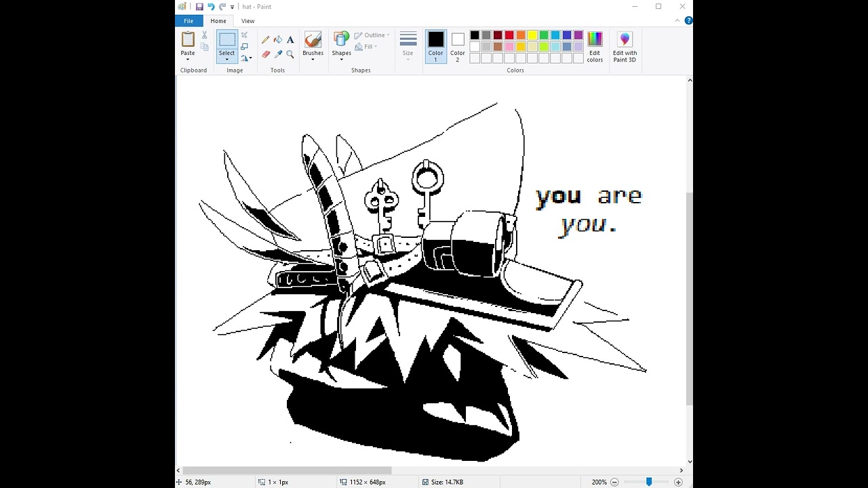Click the scroll down arrow of canvas
This screenshot has height=488, width=868.
(x=690, y=462)
